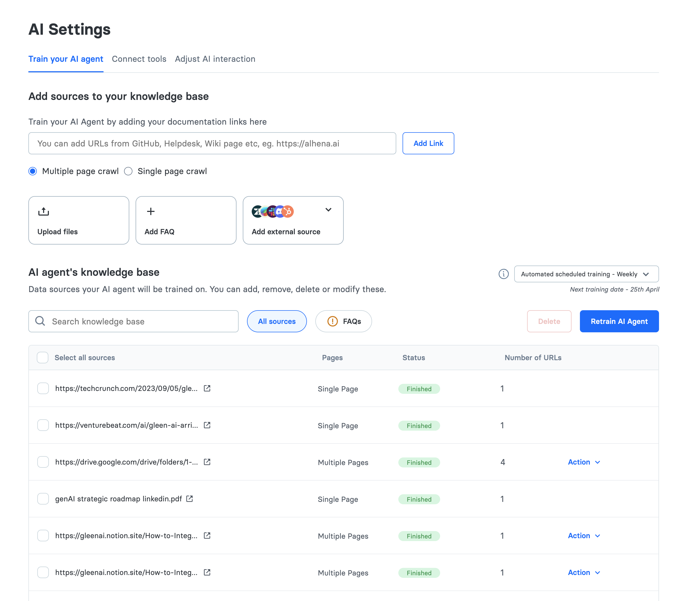
Task: Open the techcrunch.com source external link icon
Action: tap(207, 388)
